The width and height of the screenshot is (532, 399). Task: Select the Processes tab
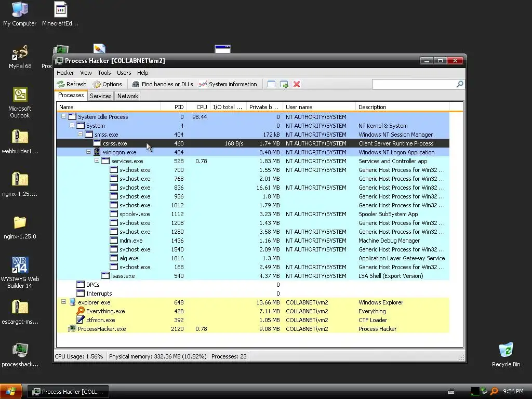(x=71, y=96)
